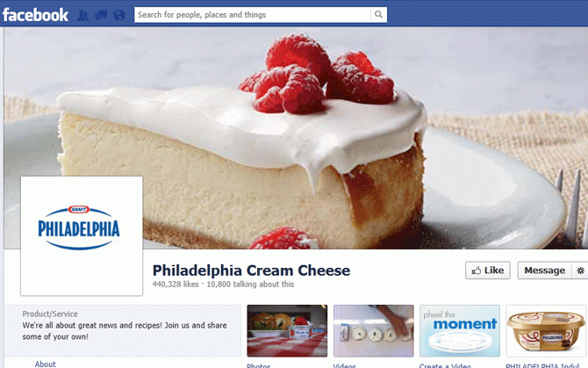Open the 'pheel the moment' app thumbnail
The image size is (588, 368).
click(460, 330)
